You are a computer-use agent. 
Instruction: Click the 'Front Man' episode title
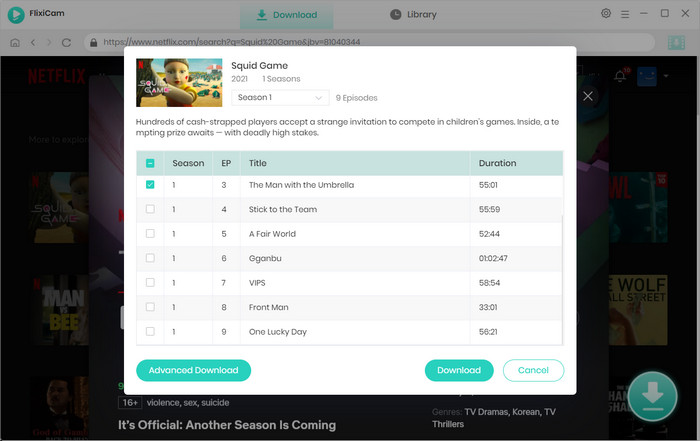click(269, 307)
